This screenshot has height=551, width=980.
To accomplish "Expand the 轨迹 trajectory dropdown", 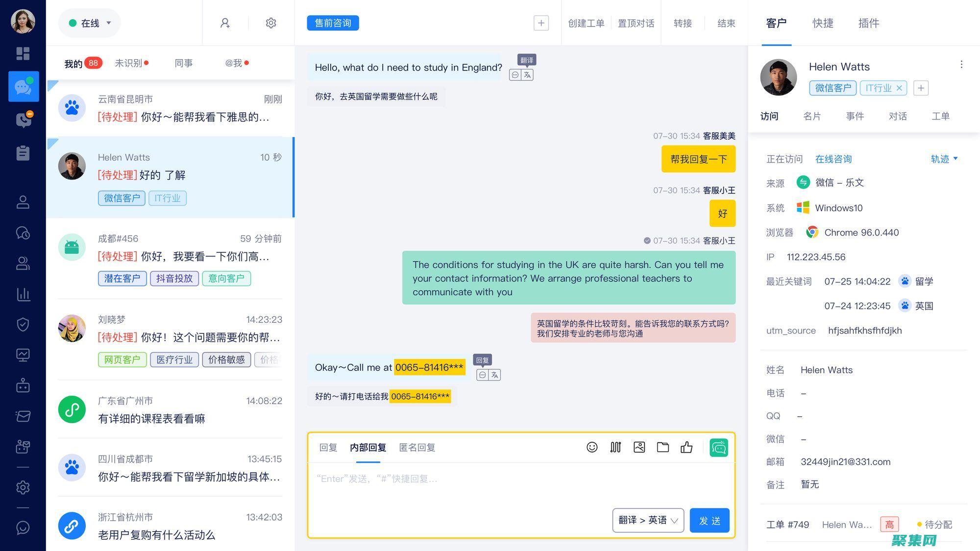I will [943, 159].
